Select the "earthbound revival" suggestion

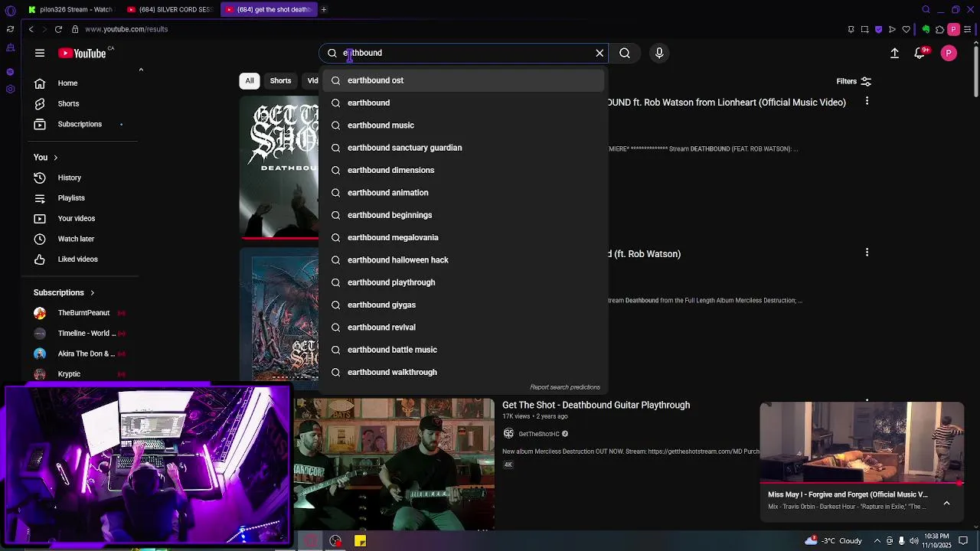point(463,327)
